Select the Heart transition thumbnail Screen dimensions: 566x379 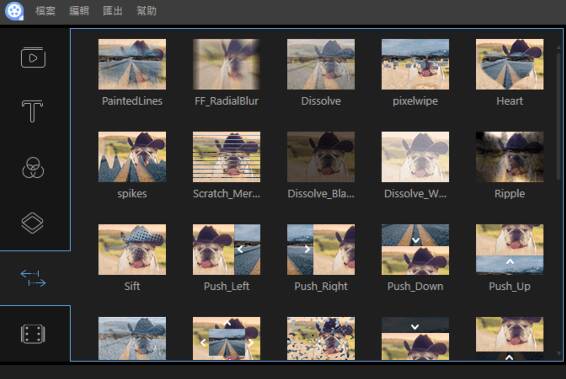510,64
